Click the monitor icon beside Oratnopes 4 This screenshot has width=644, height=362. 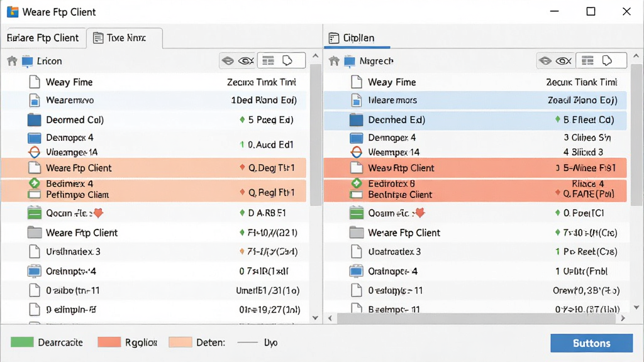(357, 271)
